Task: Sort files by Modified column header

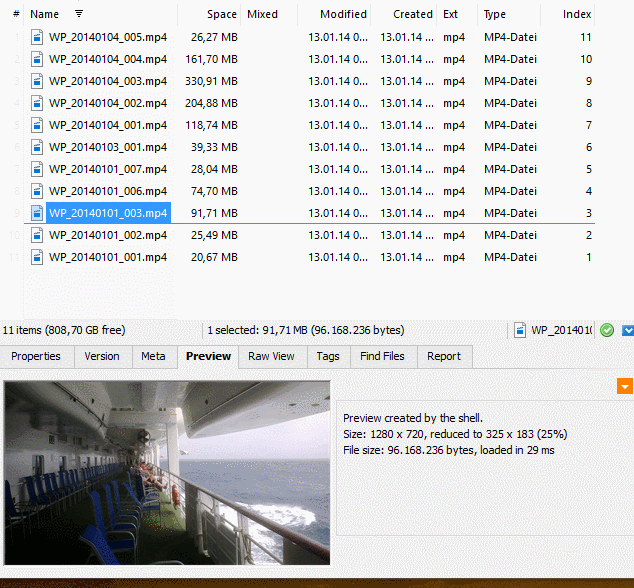Action: point(343,14)
